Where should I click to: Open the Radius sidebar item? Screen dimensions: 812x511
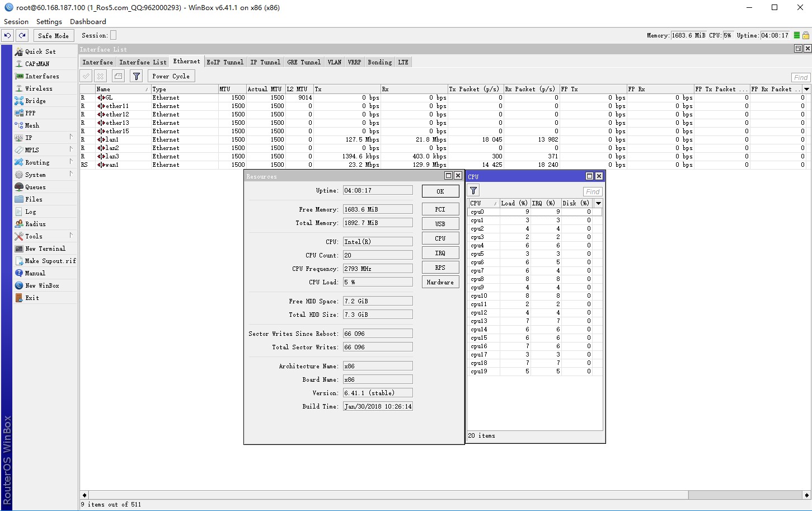coord(35,224)
